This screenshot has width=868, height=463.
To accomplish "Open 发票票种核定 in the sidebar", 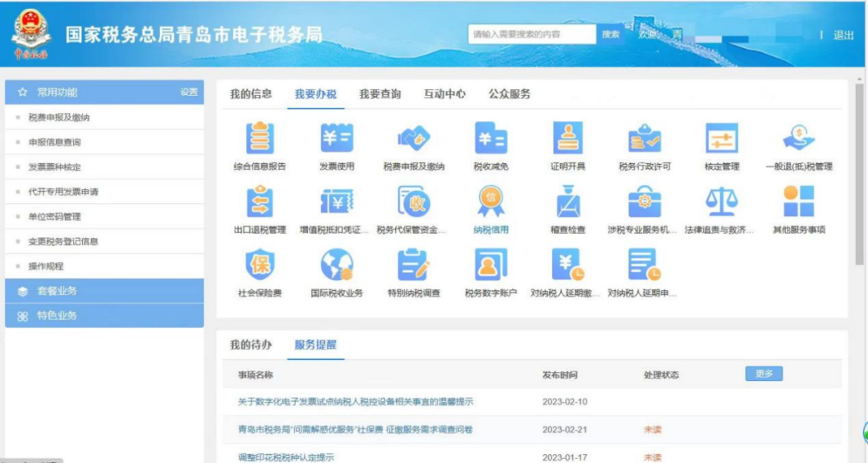I will (55, 167).
